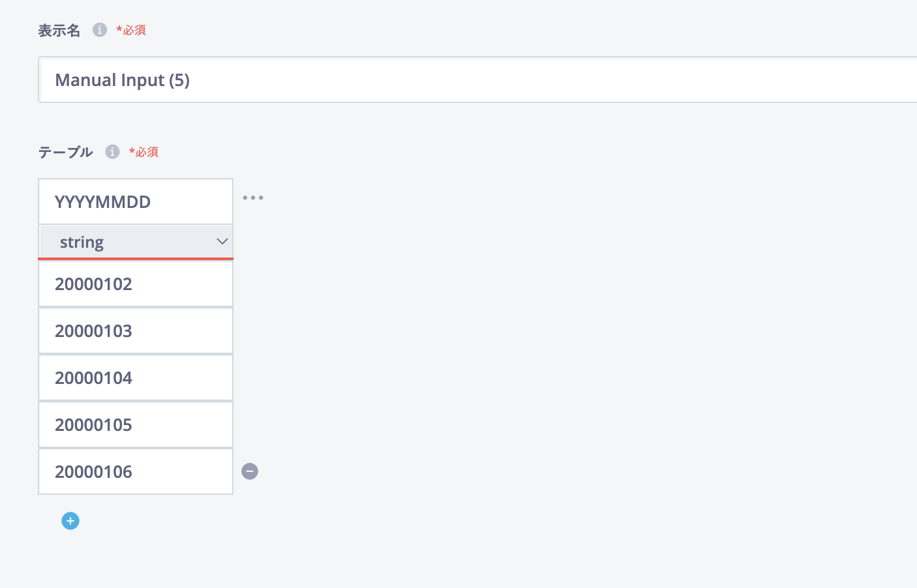
Task: Edit the YYYYMMDD column header field
Action: pyautogui.click(x=136, y=202)
